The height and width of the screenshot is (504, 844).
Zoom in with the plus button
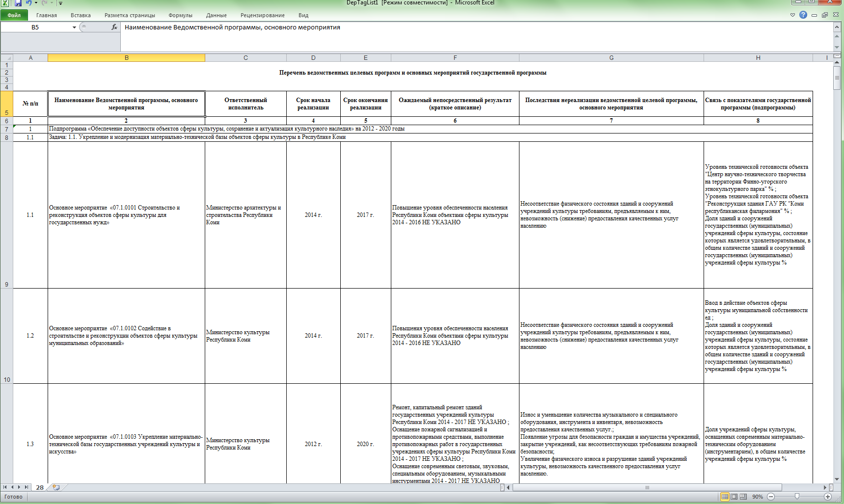[828, 497]
